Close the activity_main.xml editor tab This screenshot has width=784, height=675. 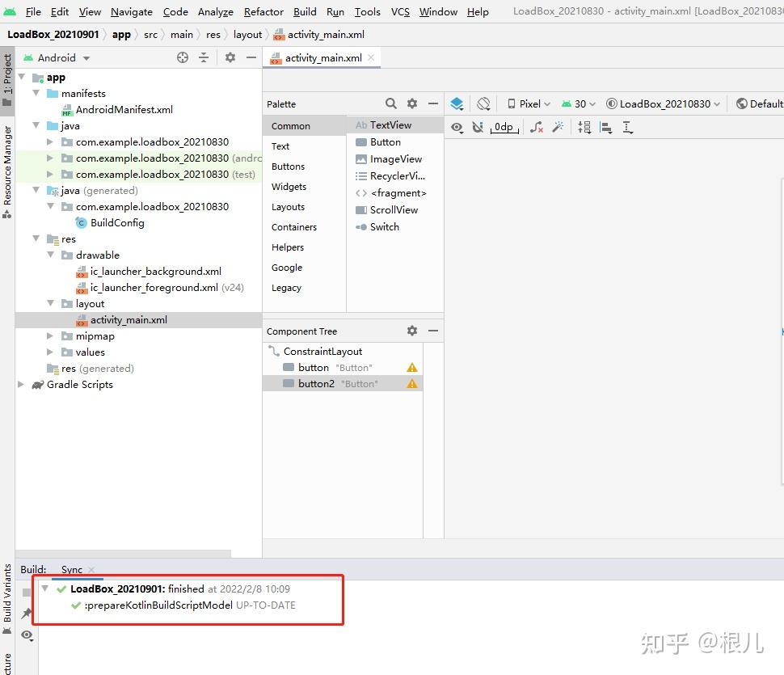(370, 57)
